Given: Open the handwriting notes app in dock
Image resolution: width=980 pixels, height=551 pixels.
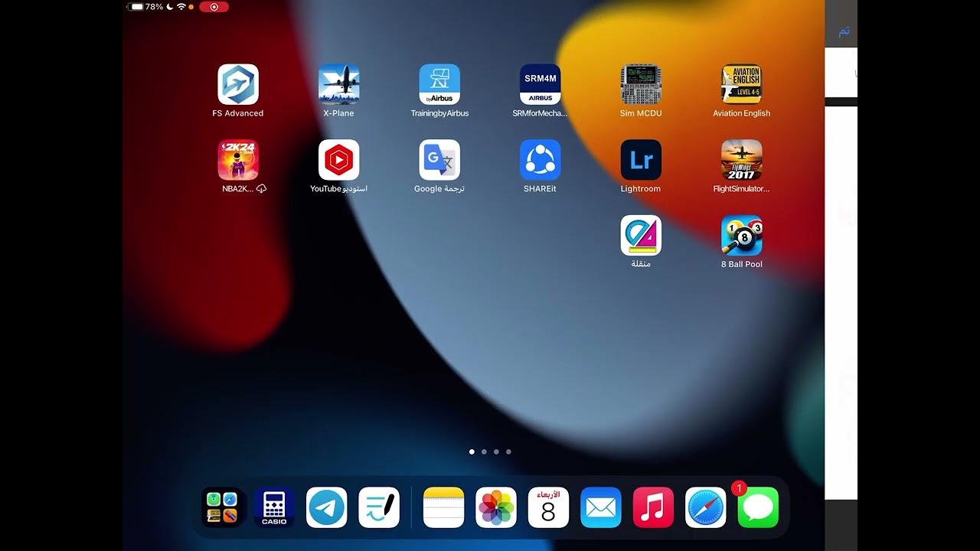Looking at the screenshot, I should pyautogui.click(x=379, y=507).
